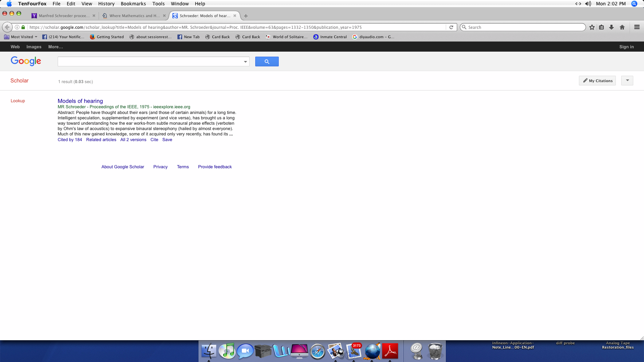The height and width of the screenshot is (362, 644).
Task: Open the Tools menu
Action: pyautogui.click(x=158, y=4)
